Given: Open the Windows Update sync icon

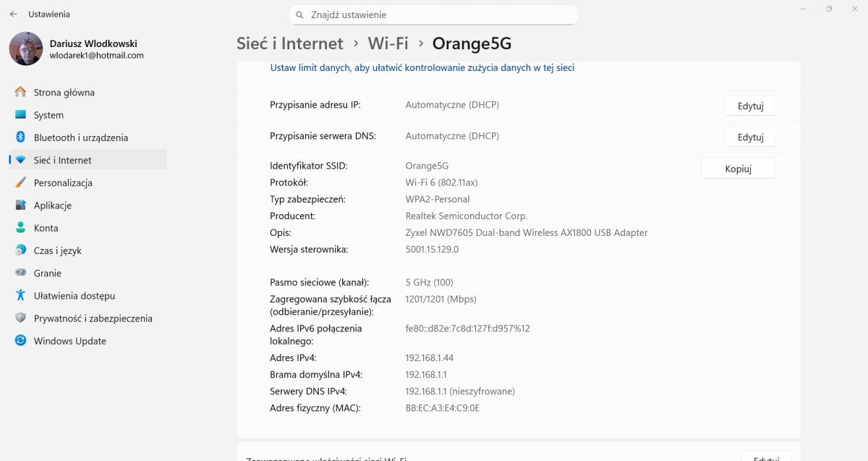Looking at the screenshot, I should point(20,340).
